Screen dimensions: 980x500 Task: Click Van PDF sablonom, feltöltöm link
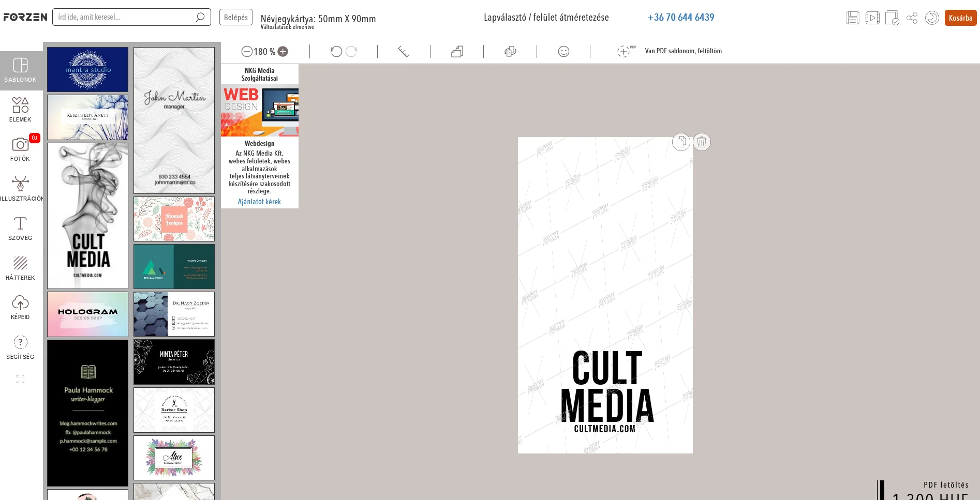tap(683, 51)
